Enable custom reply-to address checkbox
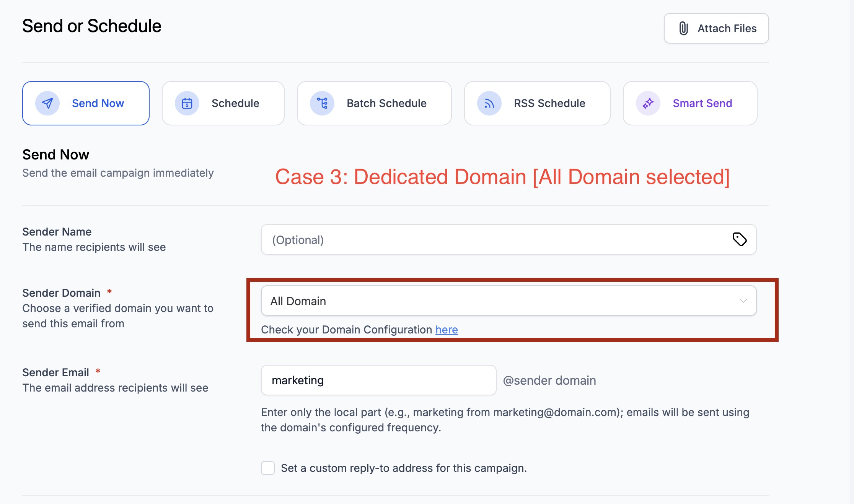 [x=268, y=468]
